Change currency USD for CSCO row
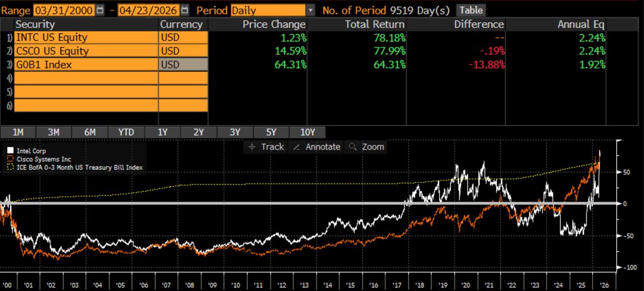Screen dimensions: 644x291 [182, 51]
